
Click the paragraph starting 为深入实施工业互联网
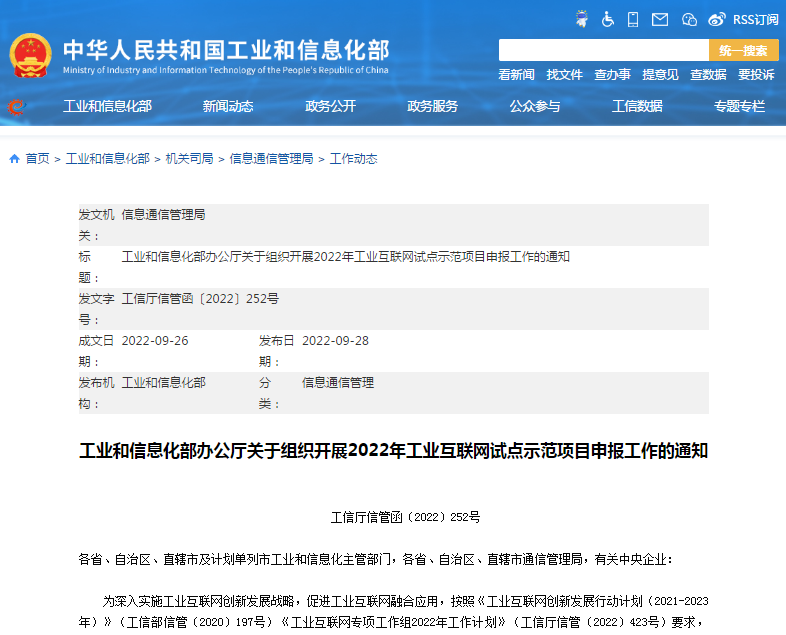[394, 611]
